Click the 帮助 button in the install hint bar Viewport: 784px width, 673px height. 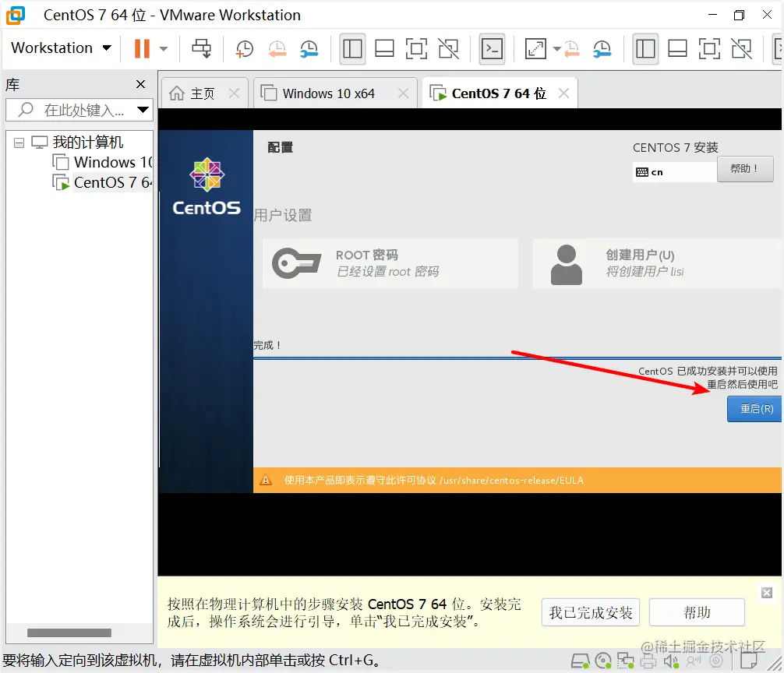coord(697,612)
